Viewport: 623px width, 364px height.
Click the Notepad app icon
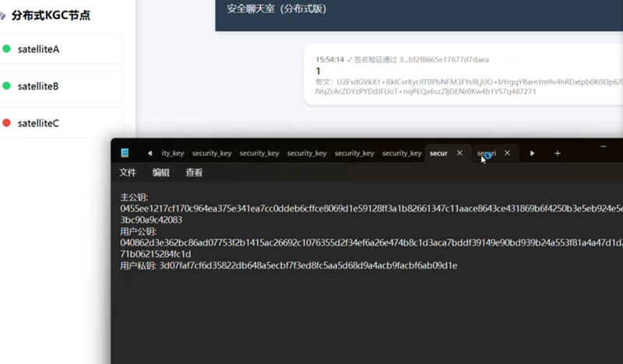click(125, 152)
